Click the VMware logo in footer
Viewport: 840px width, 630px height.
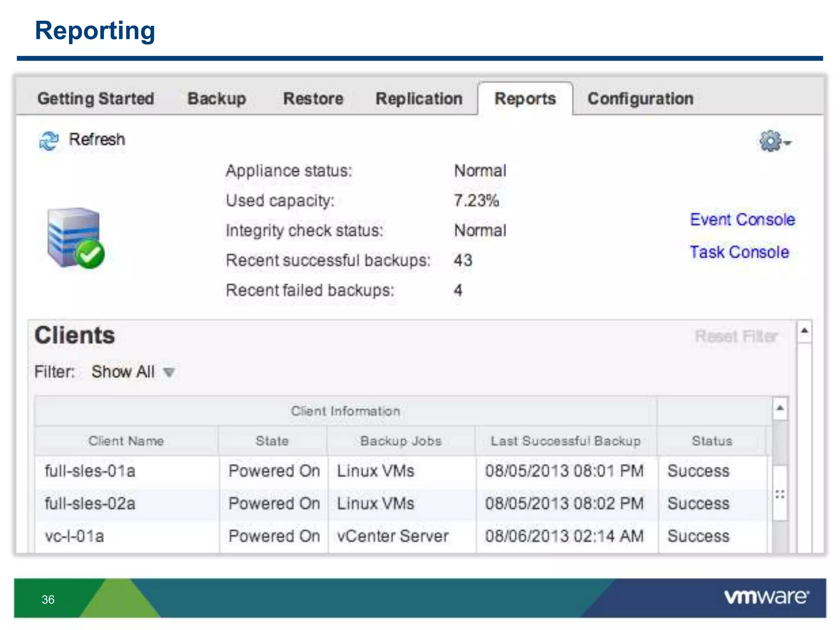766,597
